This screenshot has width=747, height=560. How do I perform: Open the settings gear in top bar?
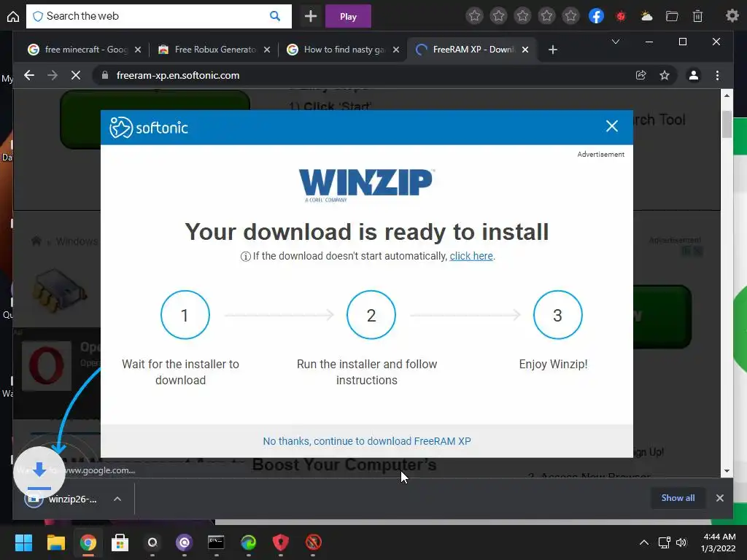732,16
